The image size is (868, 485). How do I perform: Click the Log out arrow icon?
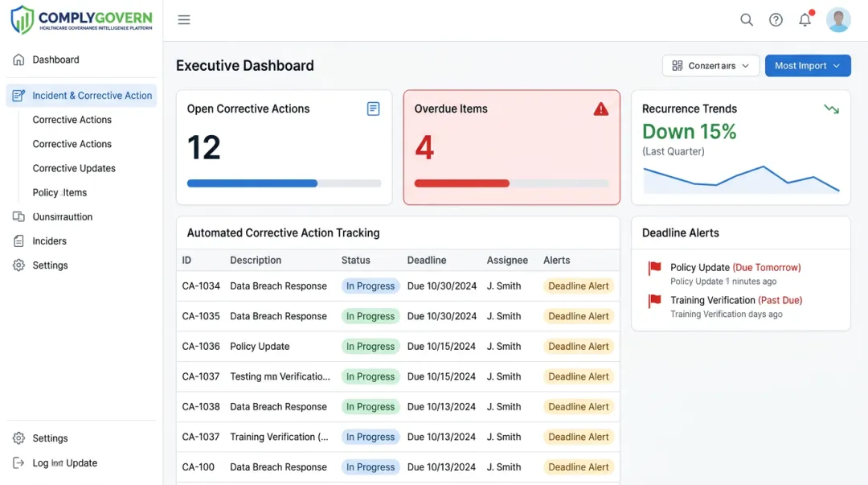pos(18,462)
